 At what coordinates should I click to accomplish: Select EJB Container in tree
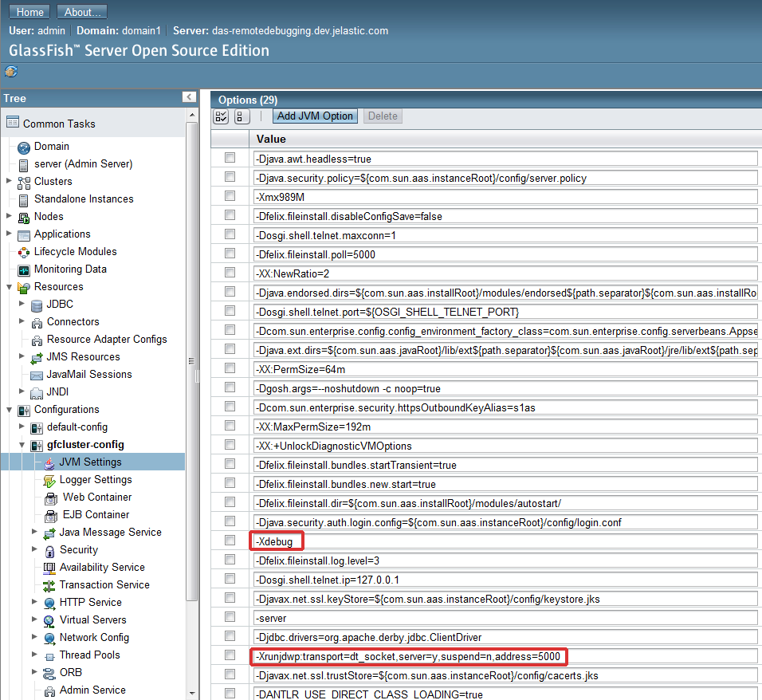click(x=96, y=515)
